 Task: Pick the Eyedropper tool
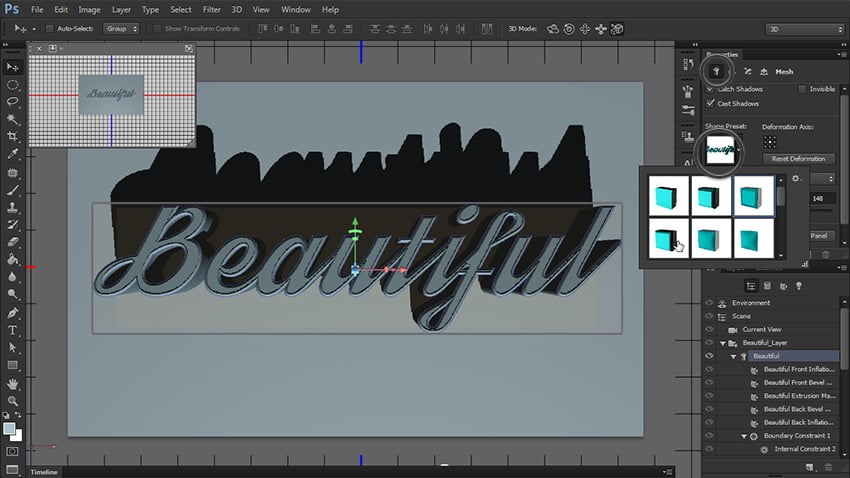[13, 154]
